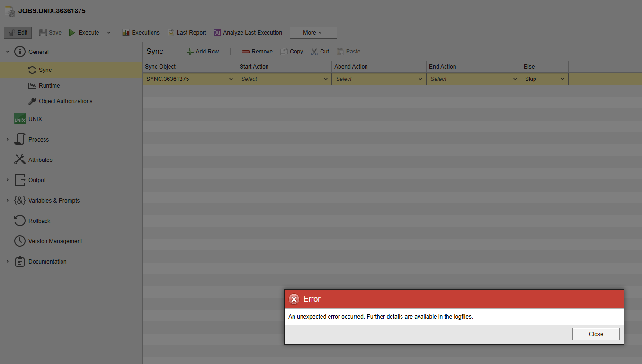
Task: Click the Save toolbar button
Action: coord(50,33)
